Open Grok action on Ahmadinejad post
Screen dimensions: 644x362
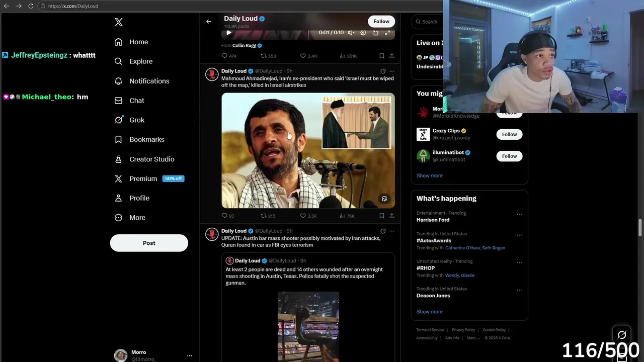pos(383,71)
